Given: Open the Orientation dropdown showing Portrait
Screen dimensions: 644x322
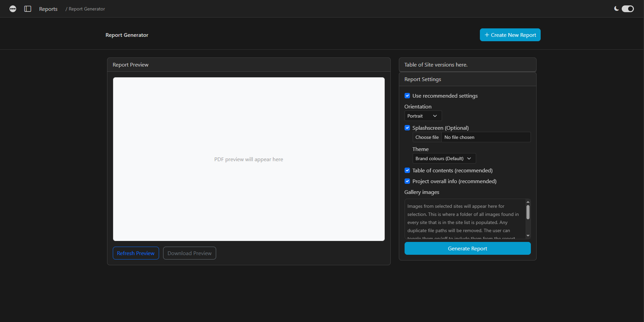Looking at the screenshot, I should tap(423, 116).
